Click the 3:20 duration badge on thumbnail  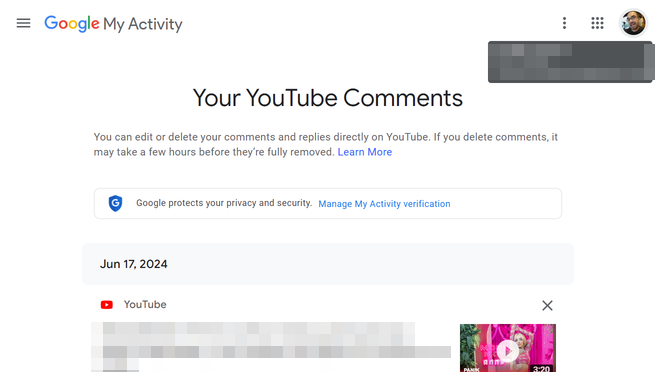542,368
